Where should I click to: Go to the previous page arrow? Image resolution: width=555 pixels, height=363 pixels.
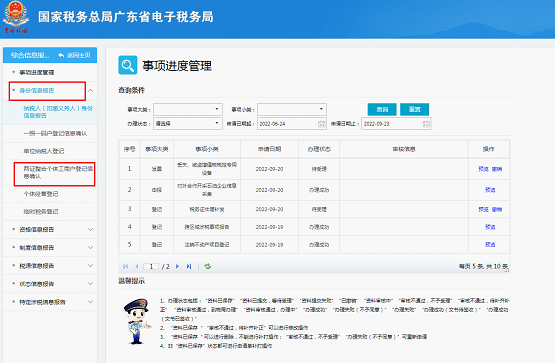137,266
